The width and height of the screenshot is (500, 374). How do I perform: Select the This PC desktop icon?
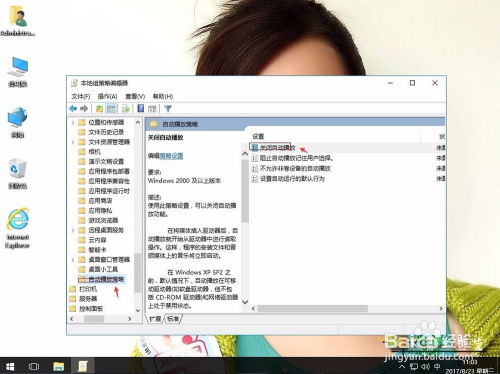[18, 72]
